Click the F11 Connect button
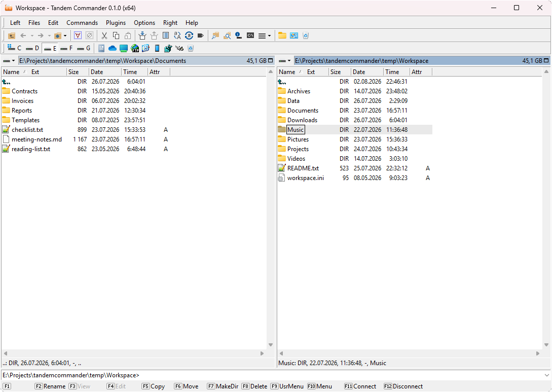This screenshot has width=552, height=392. coord(360,386)
